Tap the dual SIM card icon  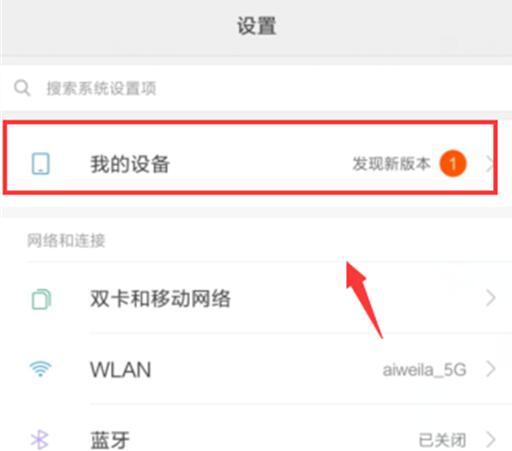[41, 299]
